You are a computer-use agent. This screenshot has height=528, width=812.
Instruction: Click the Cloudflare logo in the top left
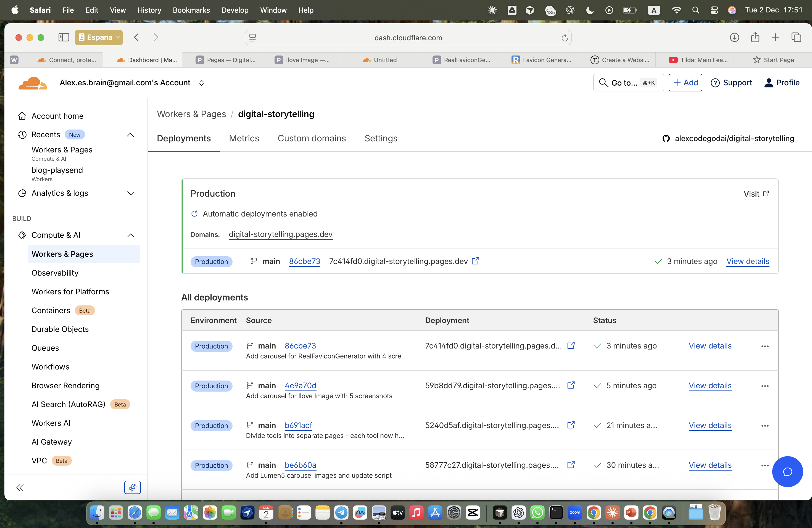pyautogui.click(x=33, y=82)
